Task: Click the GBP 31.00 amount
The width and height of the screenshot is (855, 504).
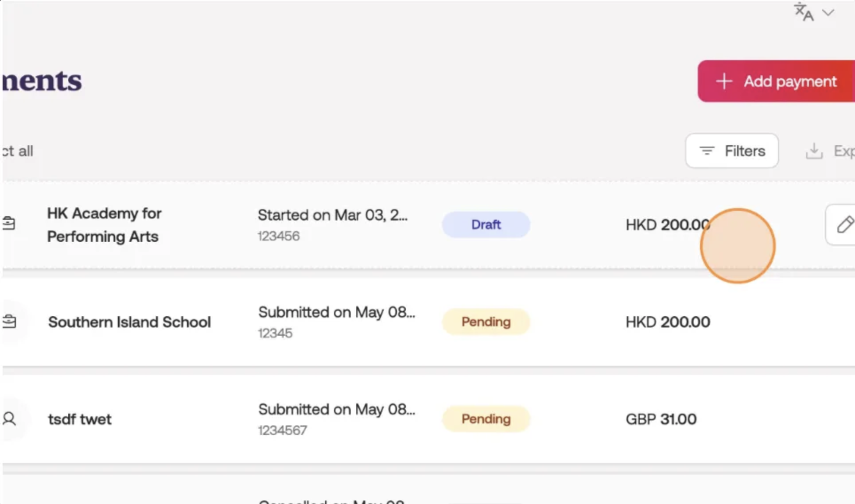Action: pos(661,419)
